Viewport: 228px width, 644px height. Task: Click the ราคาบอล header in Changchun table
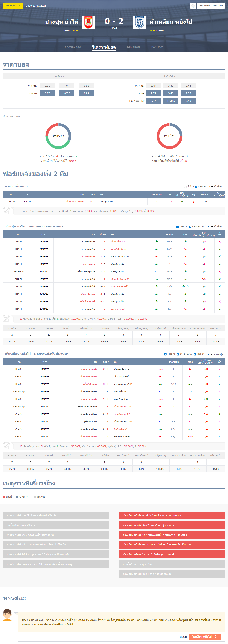click(x=169, y=234)
